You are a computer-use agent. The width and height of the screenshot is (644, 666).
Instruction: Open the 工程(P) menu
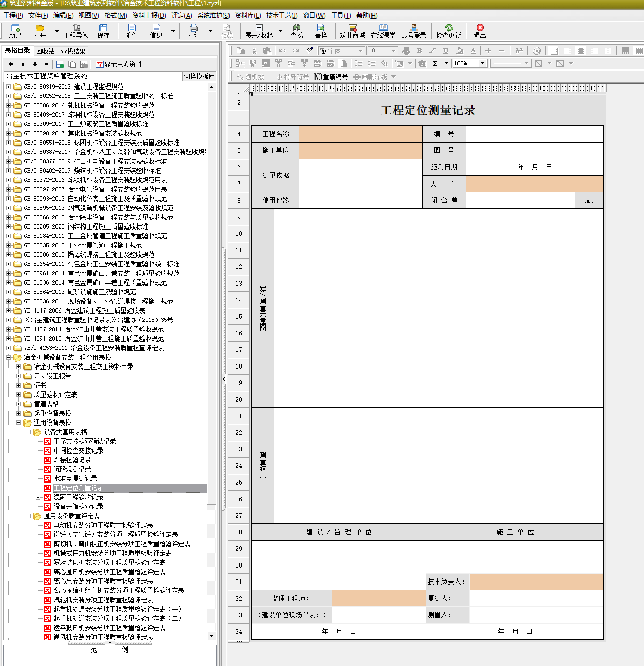[13, 16]
